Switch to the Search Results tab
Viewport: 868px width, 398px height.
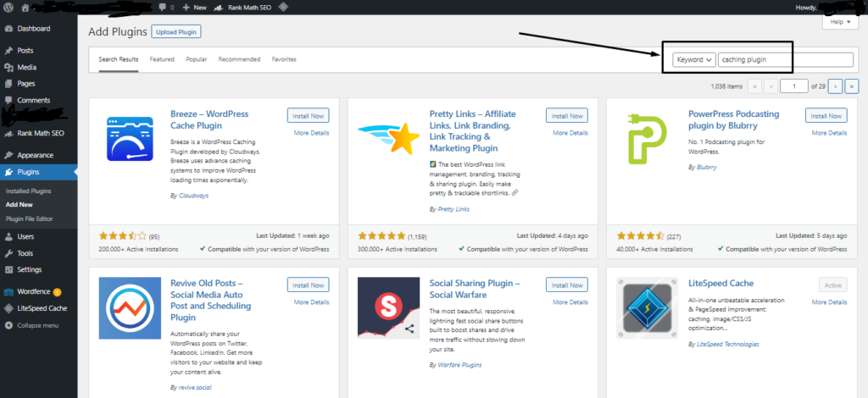[x=119, y=59]
